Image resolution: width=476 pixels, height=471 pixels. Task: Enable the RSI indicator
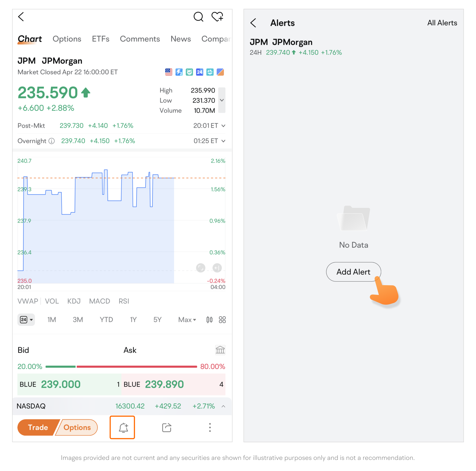[124, 301]
